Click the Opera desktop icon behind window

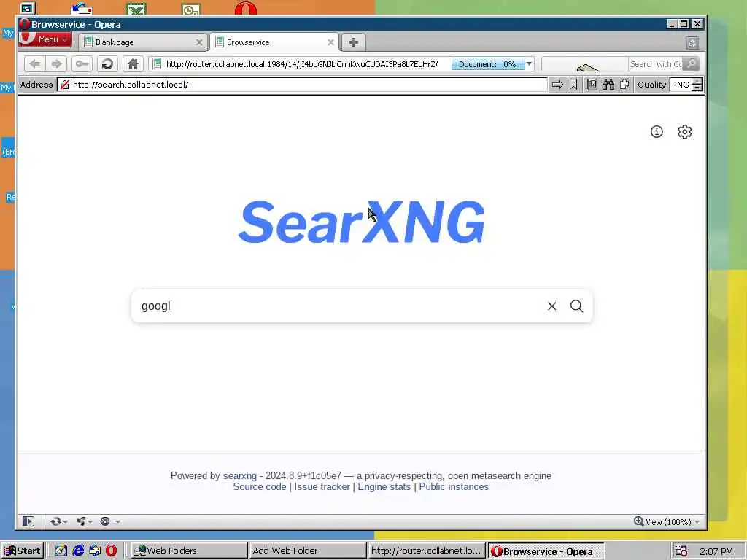point(245,9)
